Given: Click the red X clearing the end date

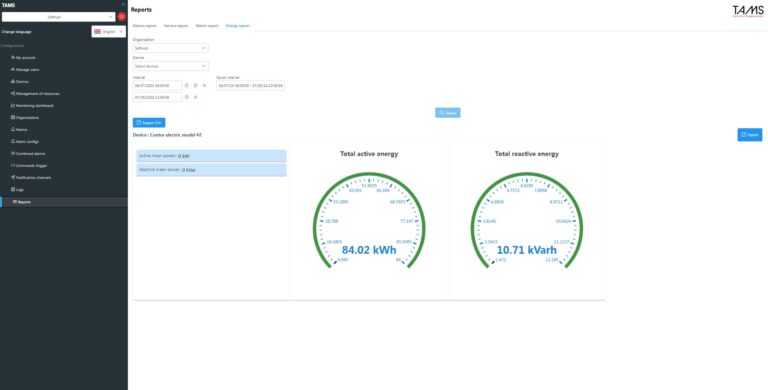Looking at the screenshot, I should (x=195, y=97).
